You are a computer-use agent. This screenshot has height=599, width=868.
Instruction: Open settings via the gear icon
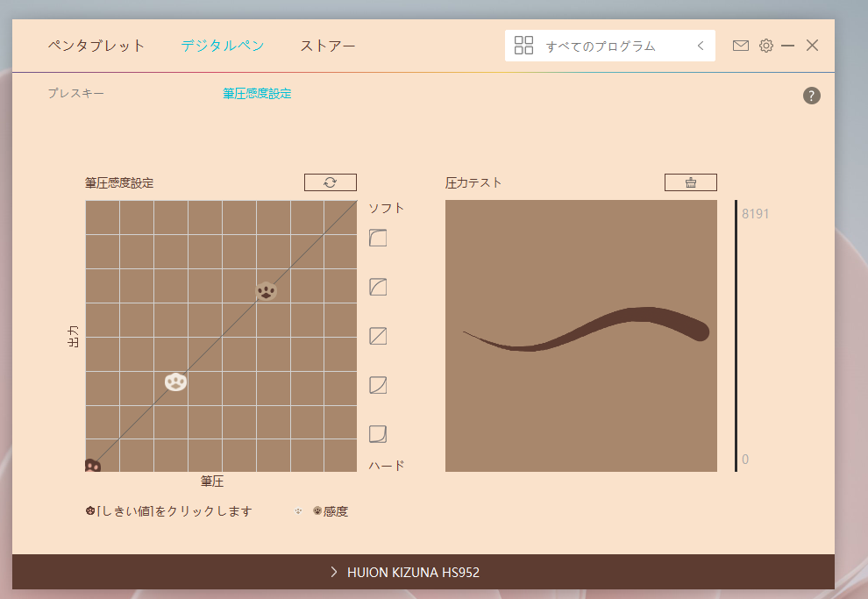765,46
